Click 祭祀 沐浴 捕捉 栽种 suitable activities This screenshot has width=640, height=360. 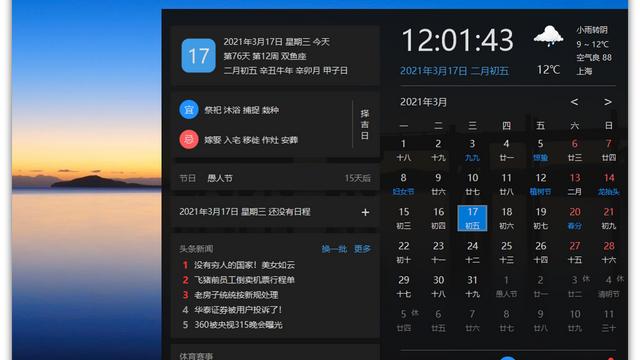click(x=242, y=110)
